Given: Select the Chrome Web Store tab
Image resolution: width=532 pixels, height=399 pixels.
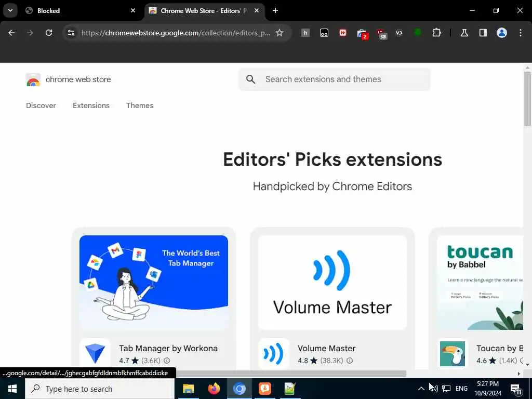Looking at the screenshot, I should click(204, 10).
